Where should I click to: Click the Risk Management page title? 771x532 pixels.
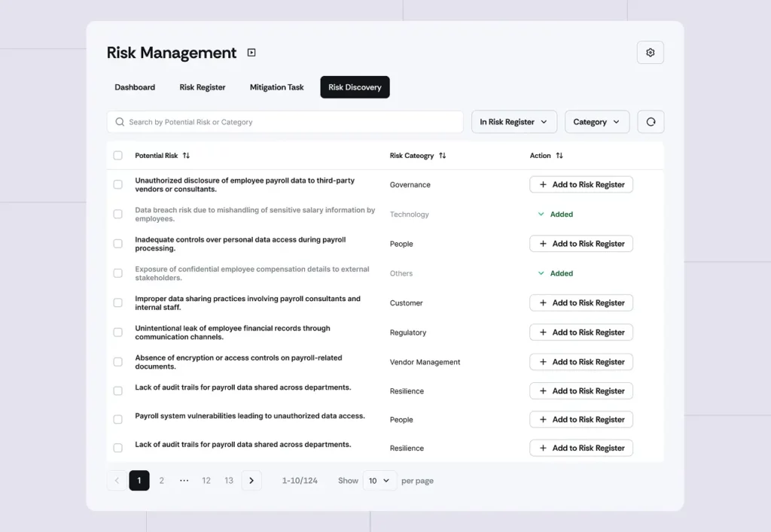pyautogui.click(x=172, y=53)
